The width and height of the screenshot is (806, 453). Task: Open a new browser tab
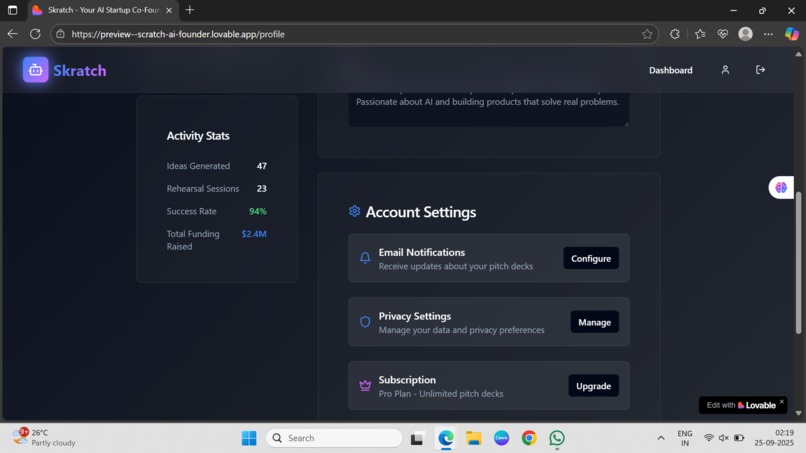coord(190,10)
